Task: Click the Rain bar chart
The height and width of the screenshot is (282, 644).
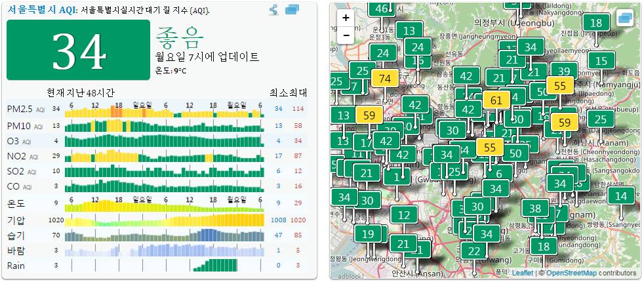Action: tap(165, 265)
